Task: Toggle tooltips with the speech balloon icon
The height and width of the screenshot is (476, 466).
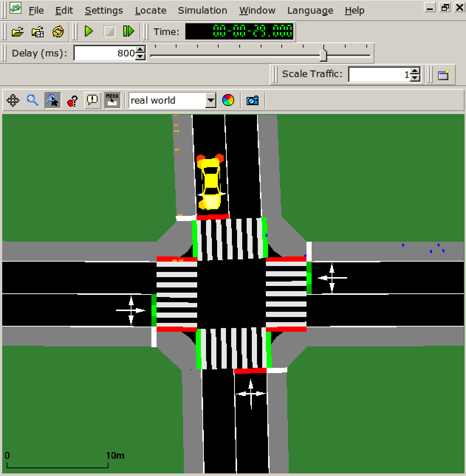Action: [92, 100]
